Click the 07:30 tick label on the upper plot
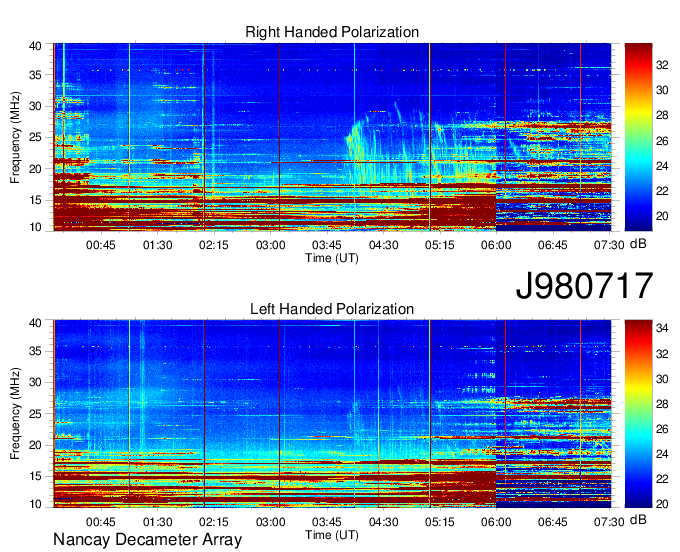Viewport: 680px width, 552px height. point(609,245)
